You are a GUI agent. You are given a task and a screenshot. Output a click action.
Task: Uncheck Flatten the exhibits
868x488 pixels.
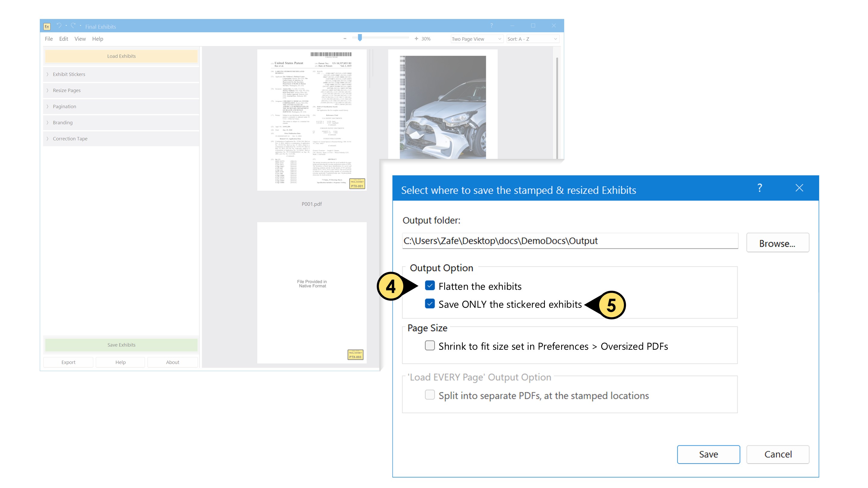429,286
